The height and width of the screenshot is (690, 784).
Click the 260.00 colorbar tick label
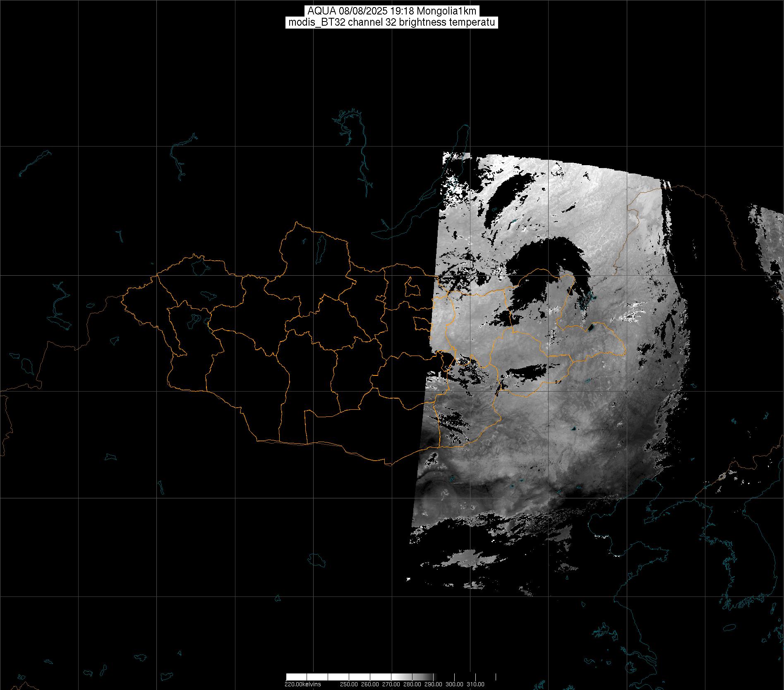(x=370, y=684)
